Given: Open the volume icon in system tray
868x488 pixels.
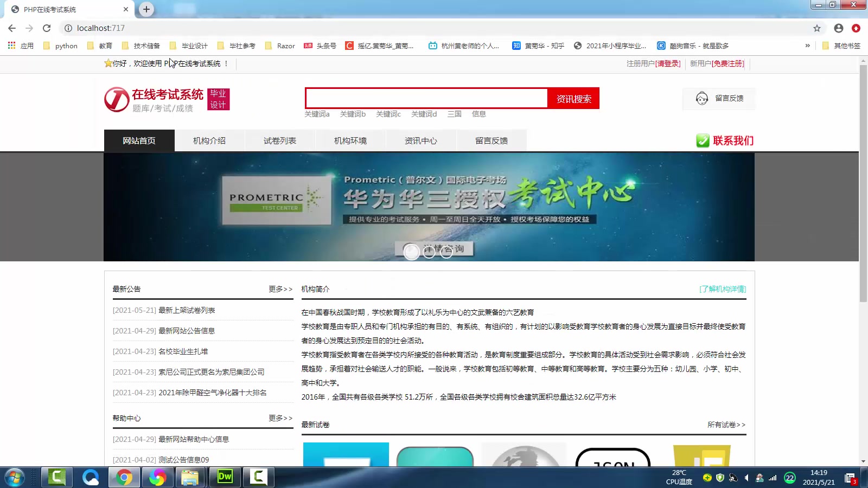Looking at the screenshot, I should pyautogui.click(x=746, y=478).
